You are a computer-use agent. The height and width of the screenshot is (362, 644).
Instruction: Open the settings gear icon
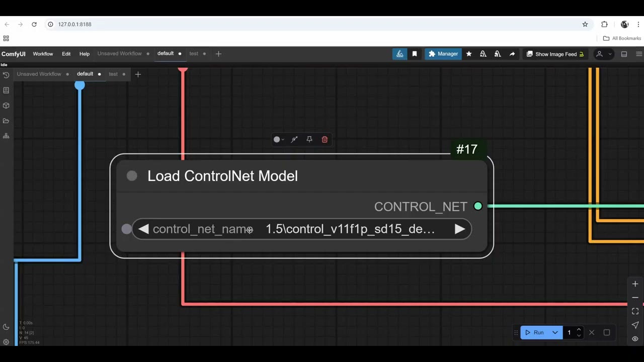(6, 342)
